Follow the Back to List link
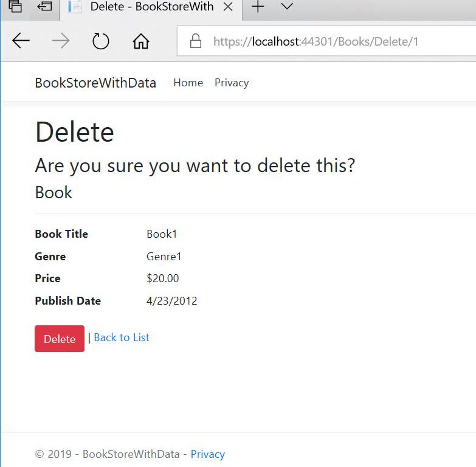Screen dimensions: 476x467 point(122,337)
